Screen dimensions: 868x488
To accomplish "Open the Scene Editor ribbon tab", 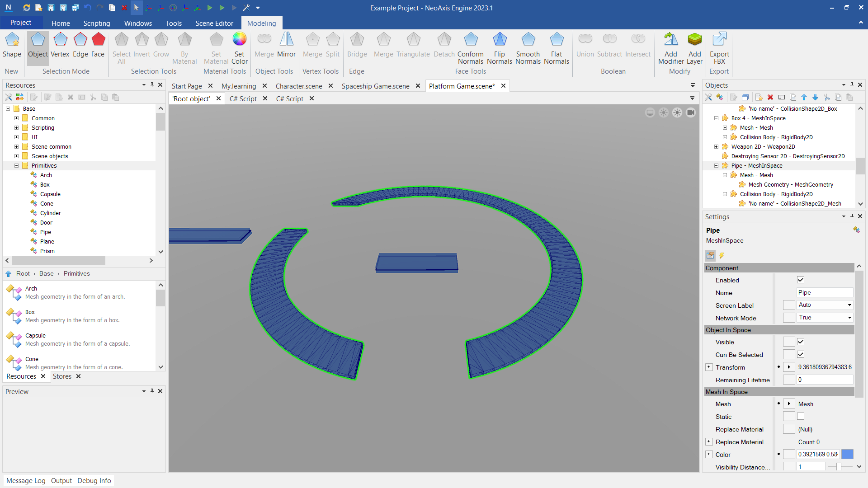I will pyautogui.click(x=214, y=23).
